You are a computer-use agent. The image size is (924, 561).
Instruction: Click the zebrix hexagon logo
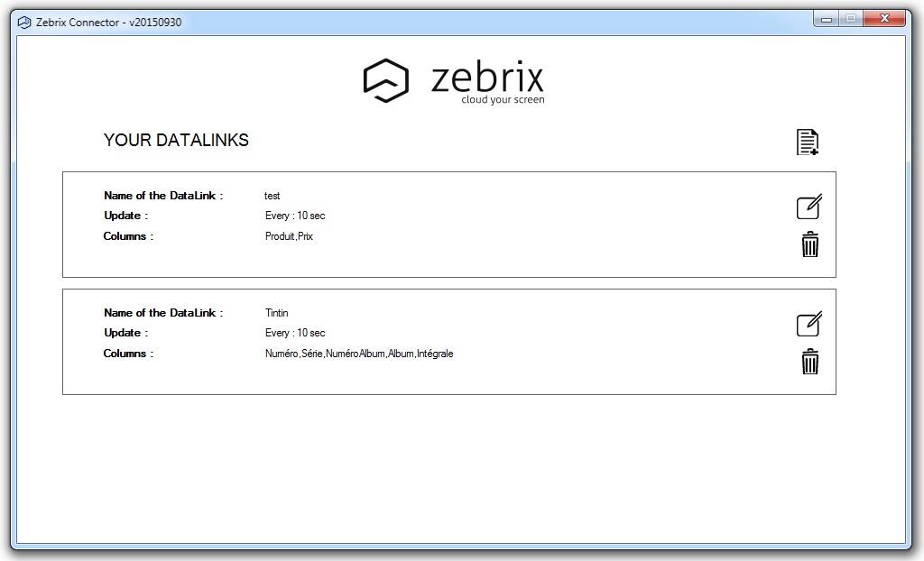point(386,81)
